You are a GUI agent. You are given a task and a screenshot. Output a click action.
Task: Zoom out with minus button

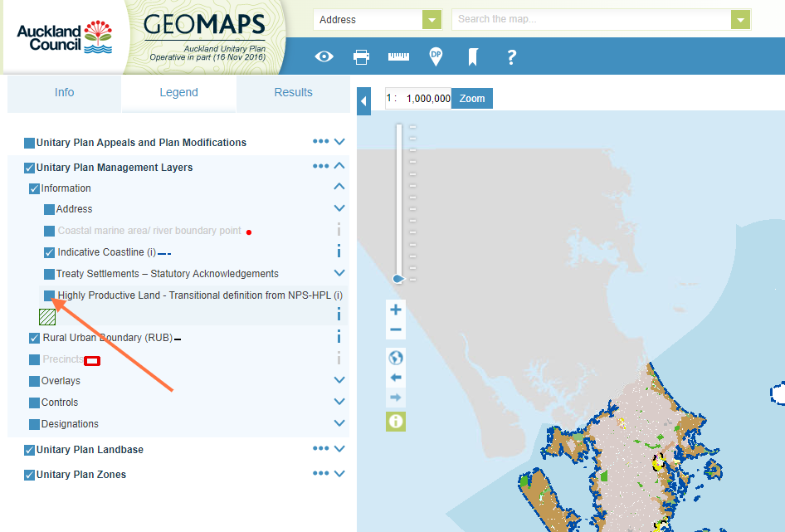point(396,329)
